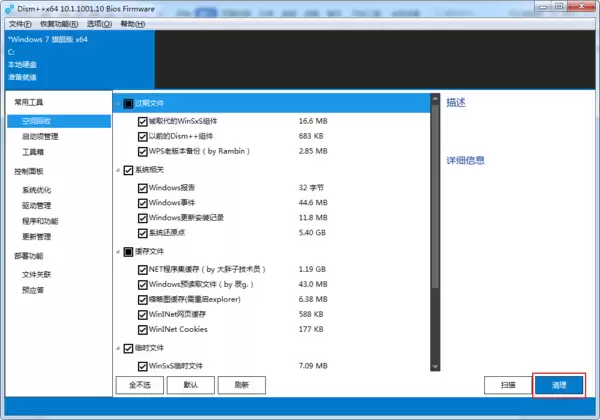Select the Windows 7 x64 system image tile
This screenshot has height=420, width=600.
pos(80,59)
